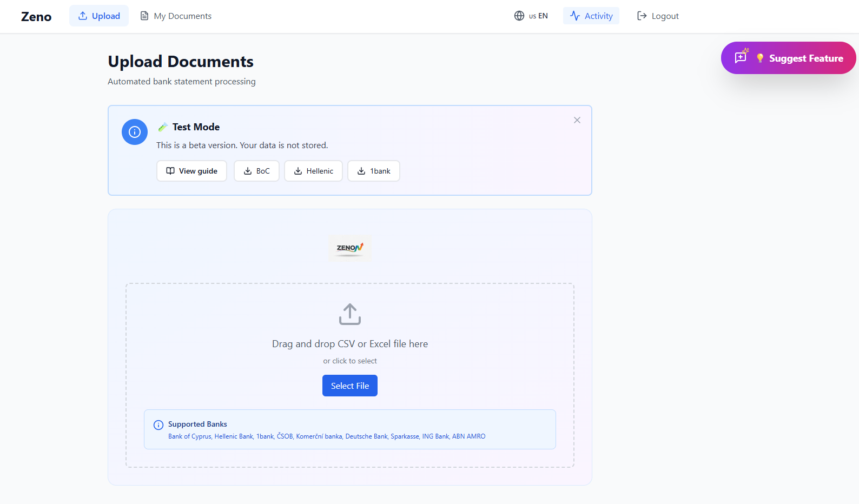Click the Zenon logo thumbnail
Viewport: 859px width, 504px height.
pos(350,248)
